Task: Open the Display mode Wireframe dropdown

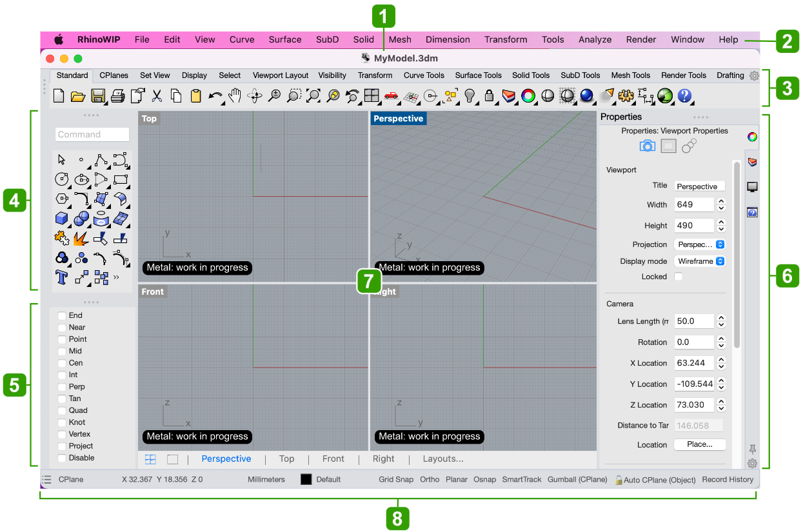Action: (x=700, y=261)
